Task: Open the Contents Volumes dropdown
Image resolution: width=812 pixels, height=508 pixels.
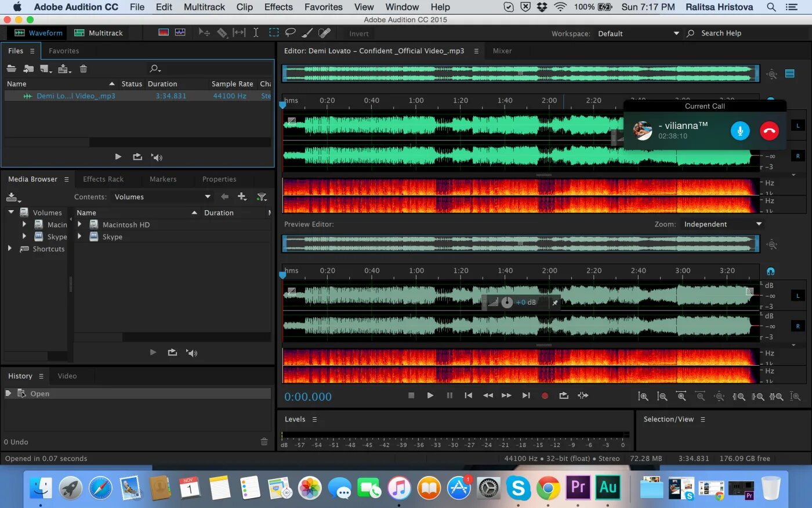Action: point(162,197)
